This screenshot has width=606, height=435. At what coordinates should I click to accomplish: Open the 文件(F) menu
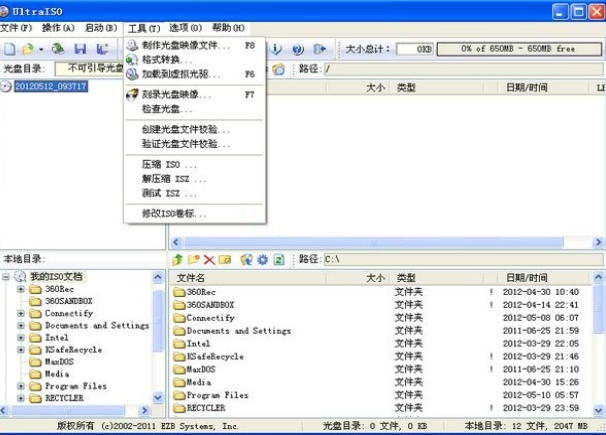point(15,28)
